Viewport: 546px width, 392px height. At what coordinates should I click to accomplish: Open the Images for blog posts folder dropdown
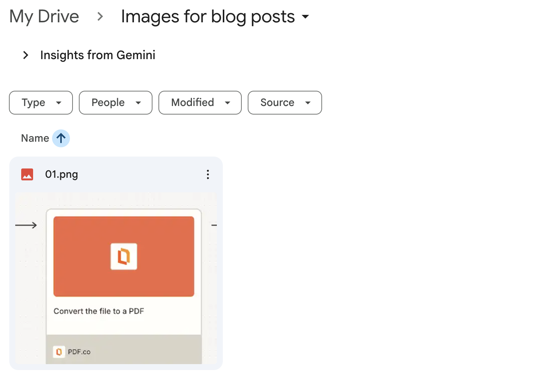306,17
